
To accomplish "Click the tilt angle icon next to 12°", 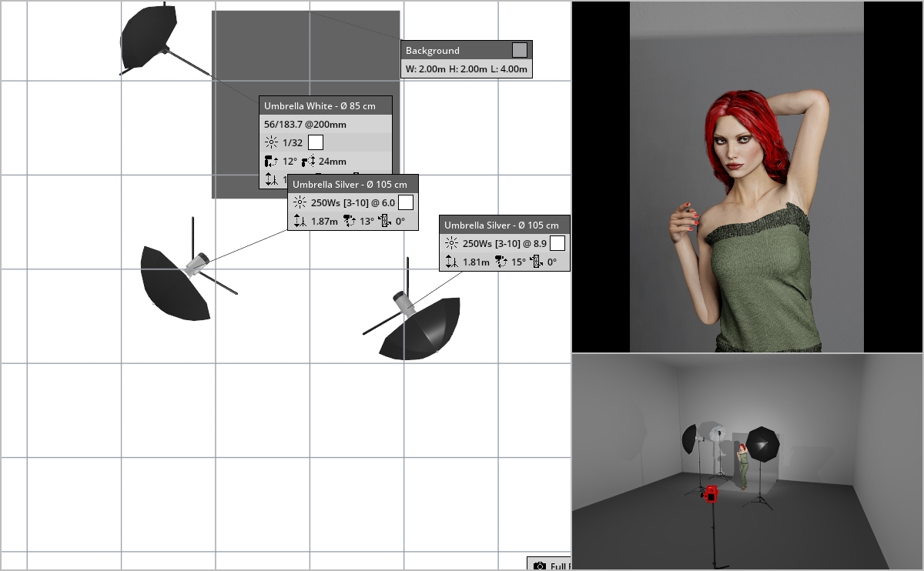I will 270,162.
